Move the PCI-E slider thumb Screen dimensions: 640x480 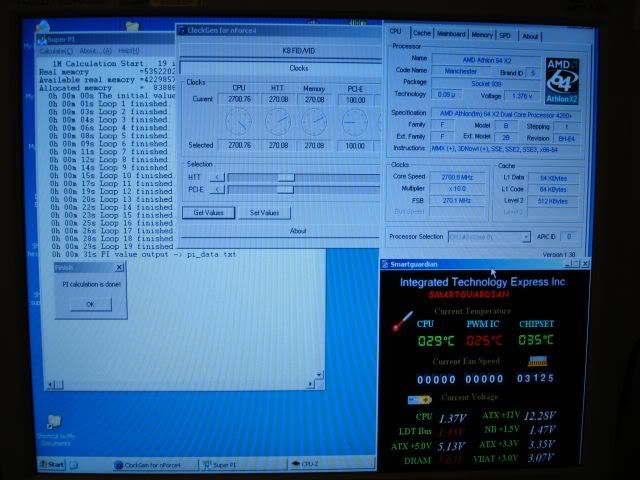(285, 190)
